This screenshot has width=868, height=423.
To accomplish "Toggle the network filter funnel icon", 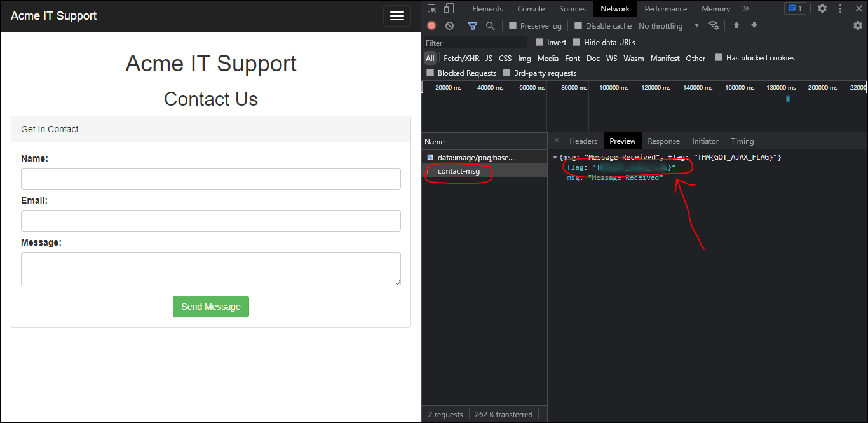I will click(x=473, y=25).
